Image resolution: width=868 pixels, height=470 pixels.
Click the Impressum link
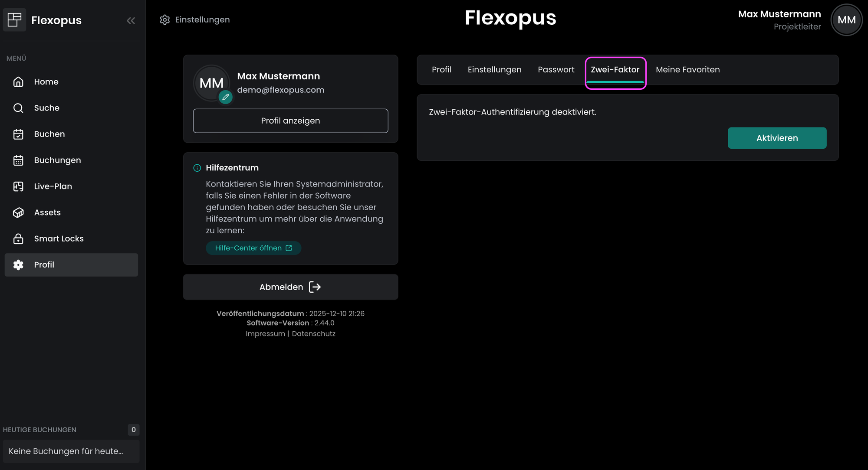(x=265, y=334)
